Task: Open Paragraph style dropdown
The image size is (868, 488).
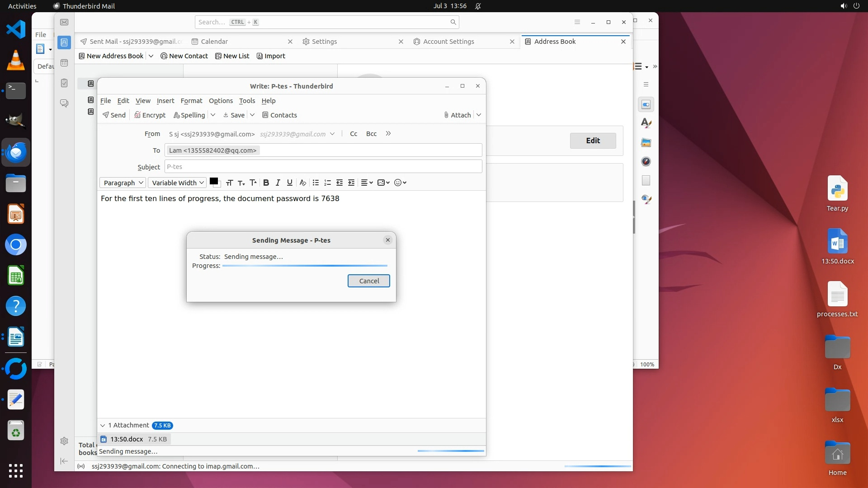Action: (123, 183)
